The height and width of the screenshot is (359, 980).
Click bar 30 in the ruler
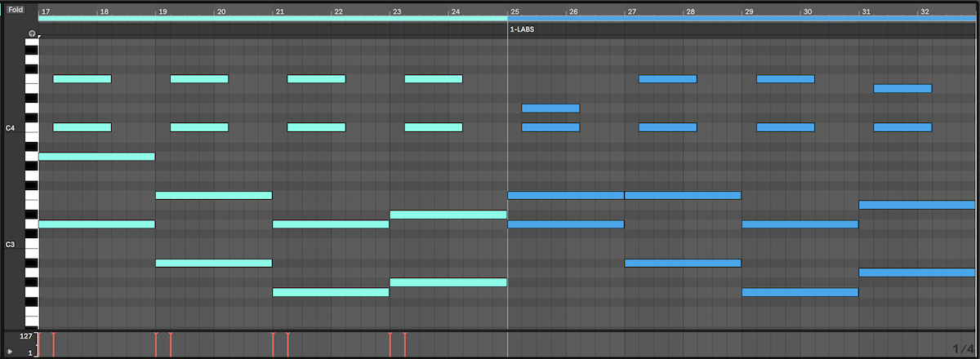[x=808, y=12]
